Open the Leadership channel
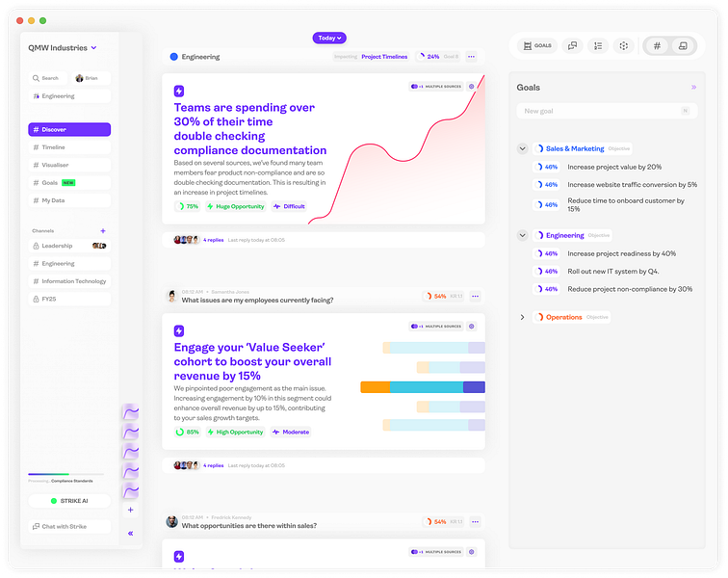 coord(69,246)
